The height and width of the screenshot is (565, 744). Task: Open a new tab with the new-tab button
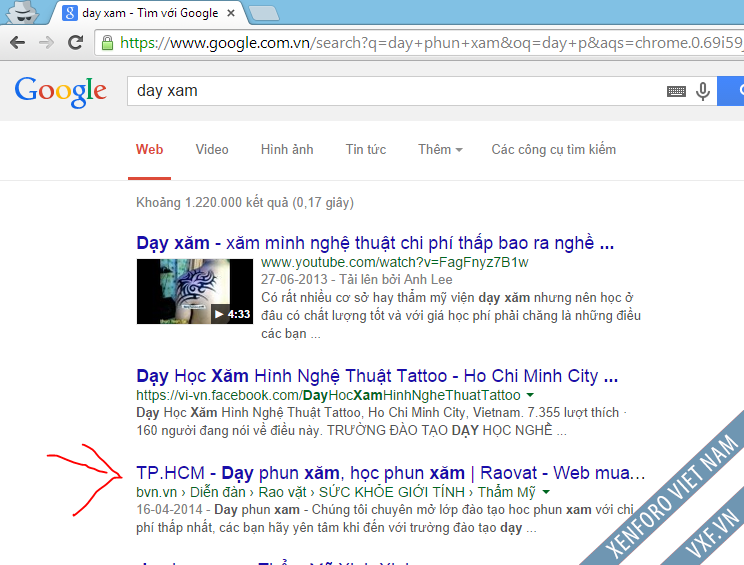coord(264,13)
